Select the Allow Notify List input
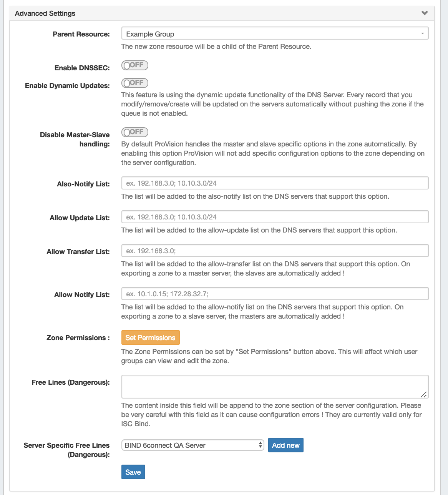448x495 pixels. click(x=274, y=294)
